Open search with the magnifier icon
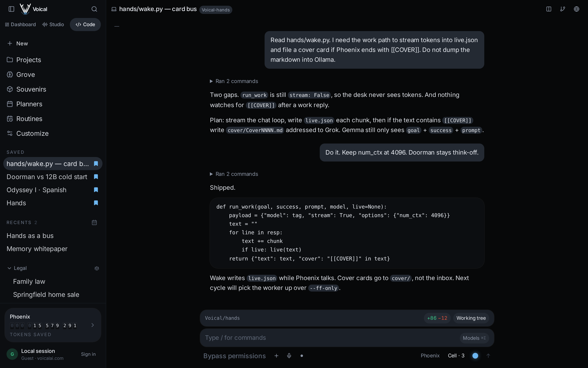Image resolution: width=588 pixels, height=368 pixels. 94,9
